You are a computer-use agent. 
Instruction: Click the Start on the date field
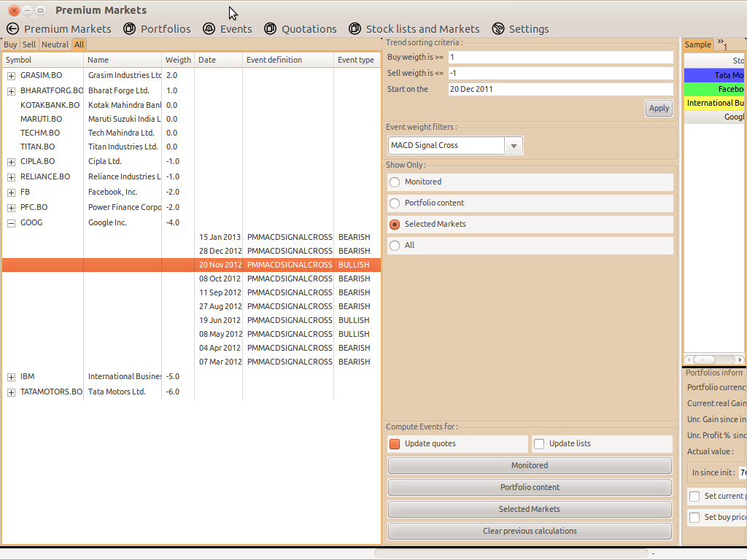click(561, 89)
